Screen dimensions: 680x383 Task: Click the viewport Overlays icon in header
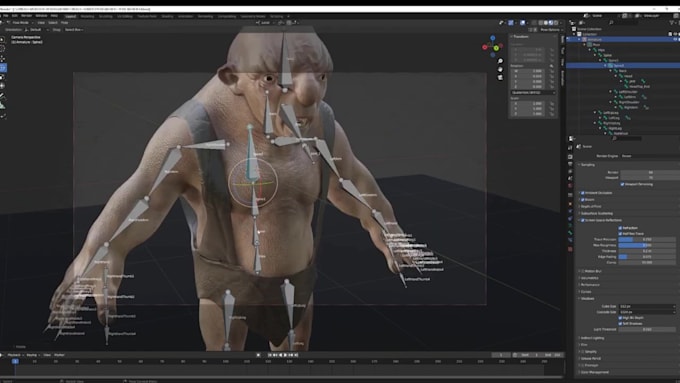point(523,23)
